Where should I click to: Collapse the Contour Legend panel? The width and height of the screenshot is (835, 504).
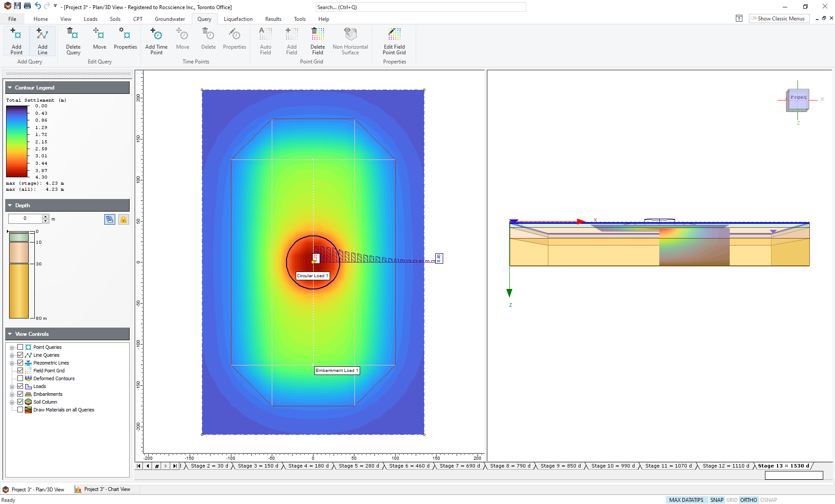click(x=10, y=88)
